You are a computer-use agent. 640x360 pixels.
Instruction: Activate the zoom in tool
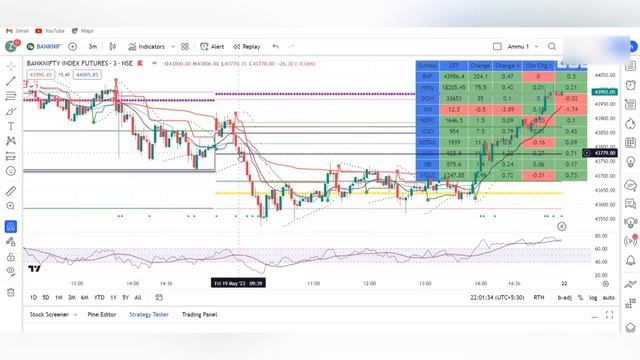(11, 206)
